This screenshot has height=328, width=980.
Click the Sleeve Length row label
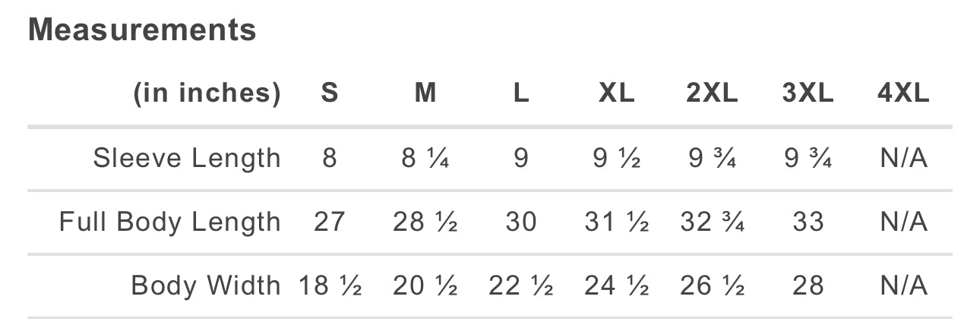187,158
